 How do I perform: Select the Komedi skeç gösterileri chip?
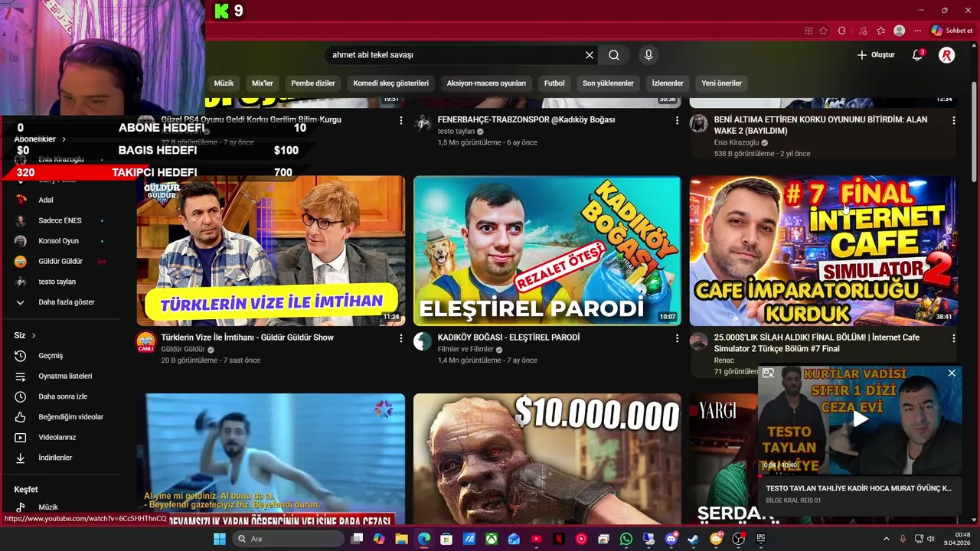click(390, 83)
